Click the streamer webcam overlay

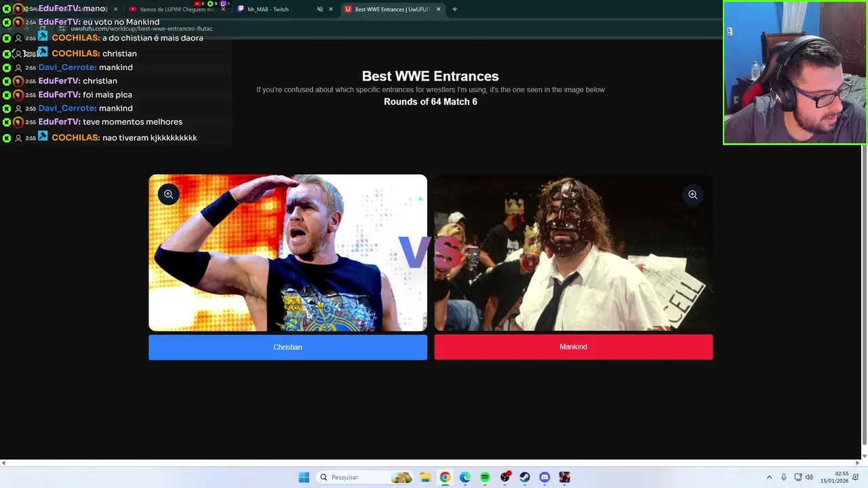click(x=795, y=73)
